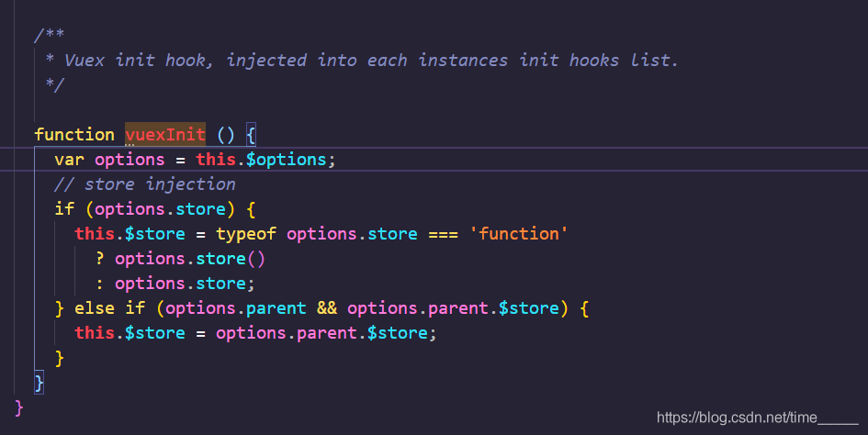Click the $options property after this

coord(286,160)
